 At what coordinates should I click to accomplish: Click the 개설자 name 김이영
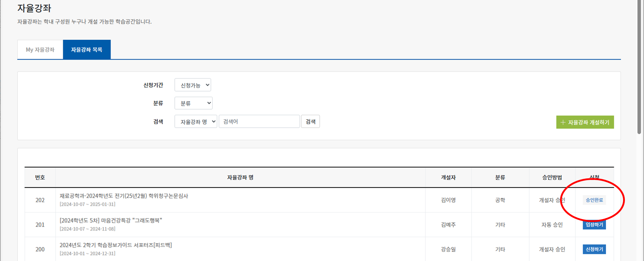(448, 200)
